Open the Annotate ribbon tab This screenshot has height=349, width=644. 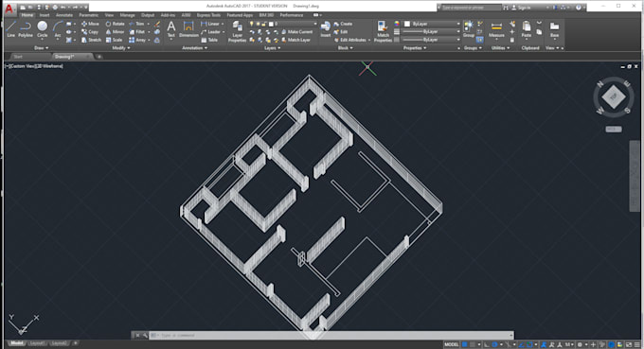click(64, 15)
